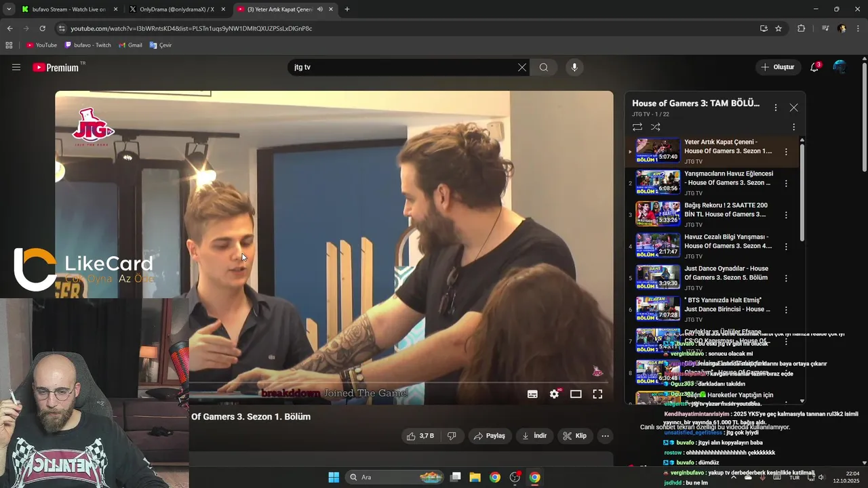Open YouTube bookmark
This screenshot has width=868, height=488.
pos(41,45)
